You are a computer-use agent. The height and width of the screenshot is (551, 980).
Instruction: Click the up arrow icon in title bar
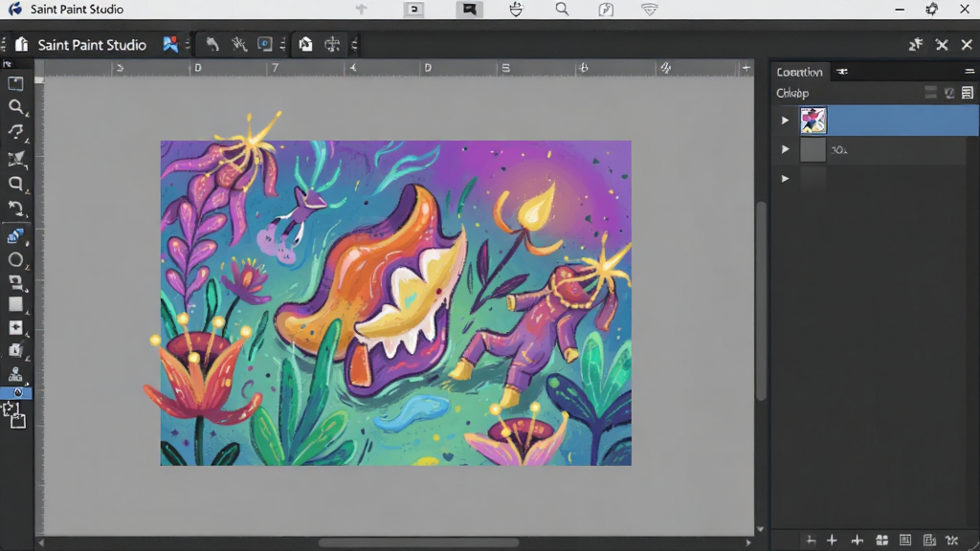tap(361, 9)
